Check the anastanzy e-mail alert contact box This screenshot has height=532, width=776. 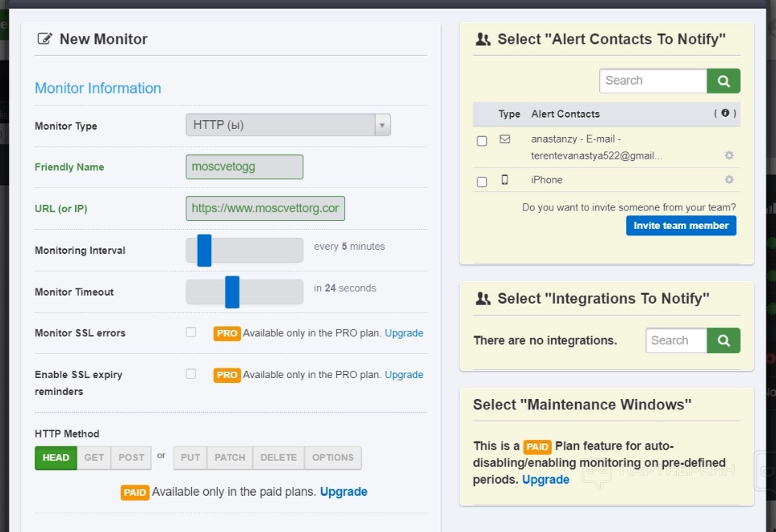(x=482, y=141)
